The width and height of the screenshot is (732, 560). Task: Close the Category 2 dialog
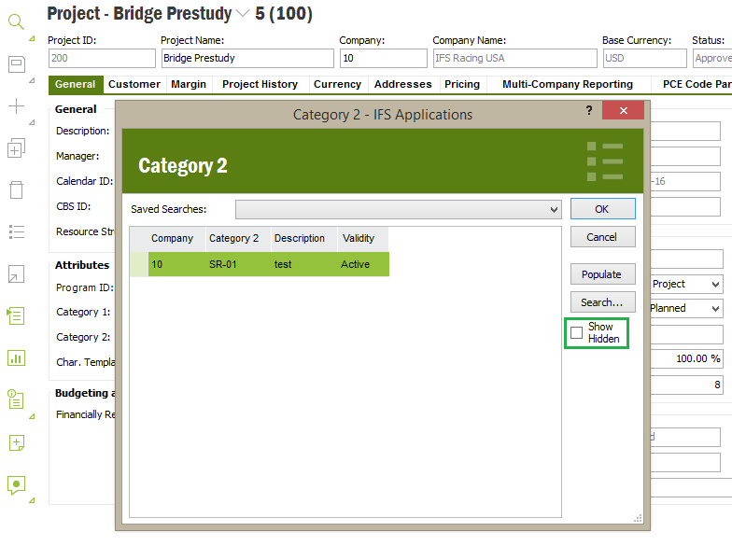[x=624, y=110]
